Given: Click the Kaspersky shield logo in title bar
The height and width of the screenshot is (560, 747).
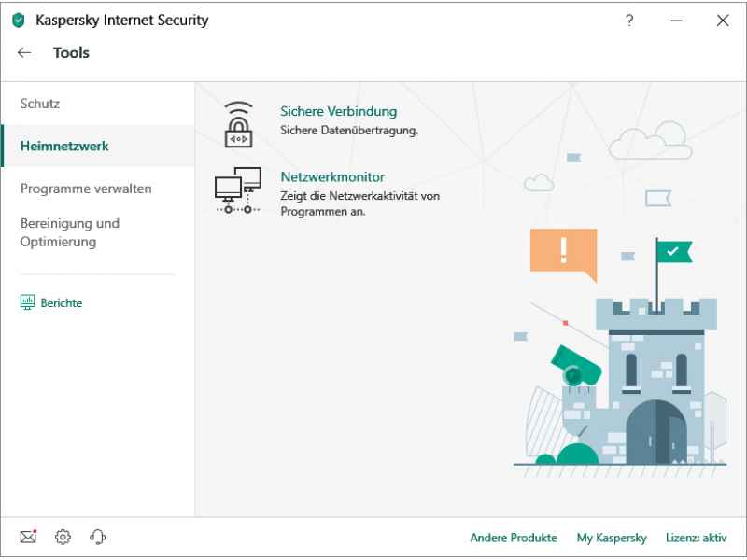Looking at the screenshot, I should [19, 21].
